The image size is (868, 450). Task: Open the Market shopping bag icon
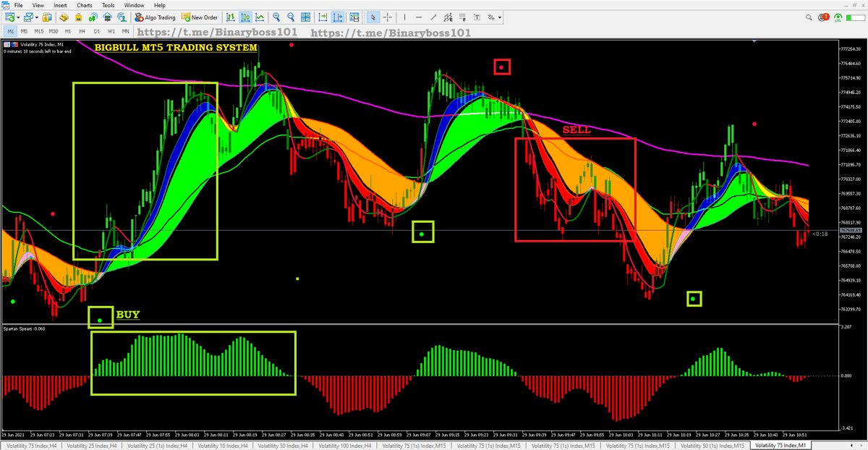(78, 17)
